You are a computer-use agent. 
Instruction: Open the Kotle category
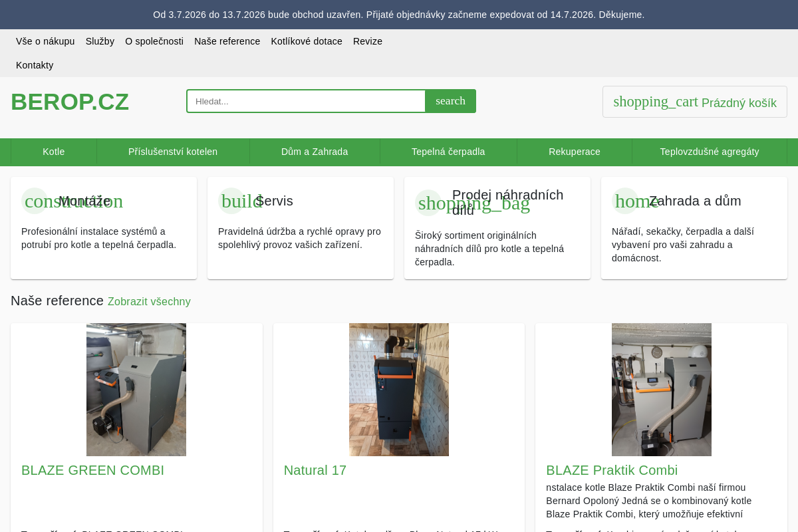click(x=54, y=152)
